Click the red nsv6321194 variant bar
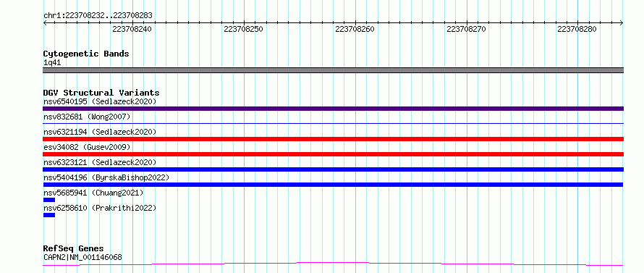Image resolution: width=644 pixels, height=273 pixels. coord(333,139)
